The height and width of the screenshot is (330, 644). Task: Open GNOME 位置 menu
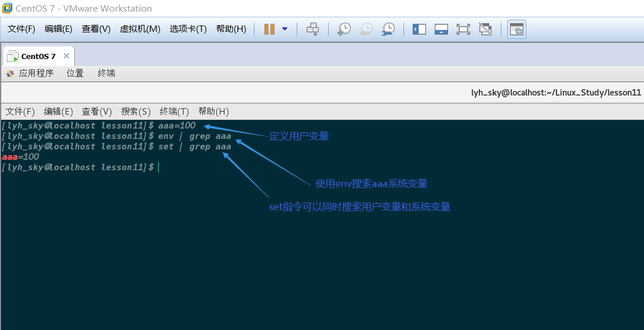(75, 74)
